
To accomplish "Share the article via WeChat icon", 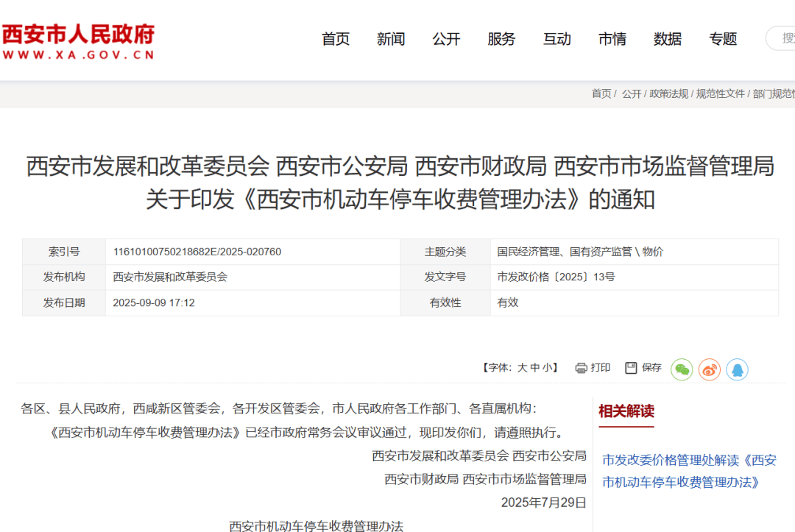I will [x=682, y=368].
